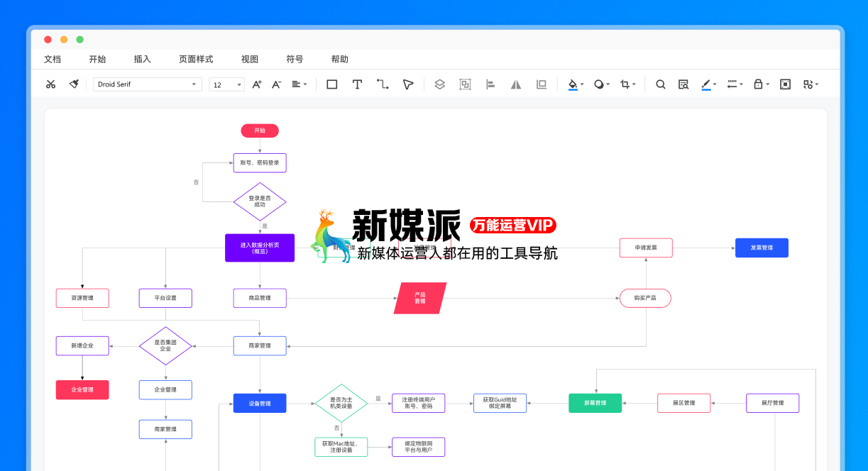The width and height of the screenshot is (868, 471).
Task: Select the 账号、密码登录 node
Action: (260, 162)
